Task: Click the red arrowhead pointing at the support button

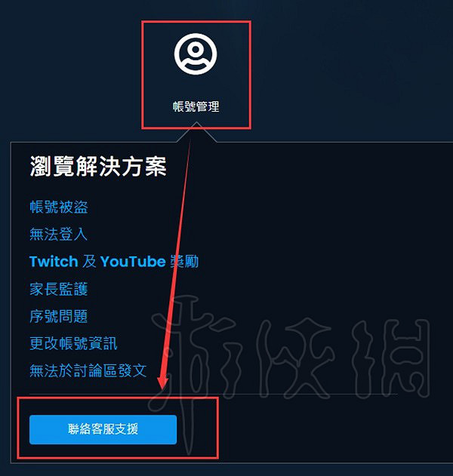Action: (162, 382)
